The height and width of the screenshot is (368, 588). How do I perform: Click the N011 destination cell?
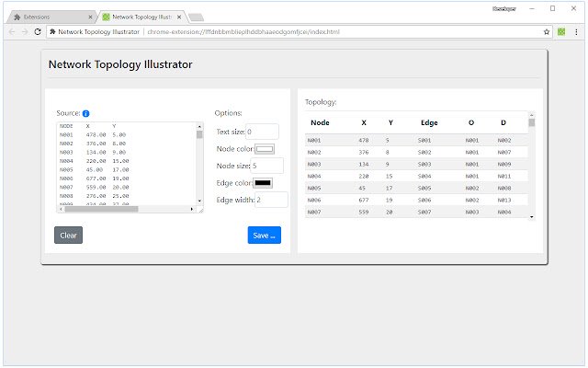(x=504, y=176)
